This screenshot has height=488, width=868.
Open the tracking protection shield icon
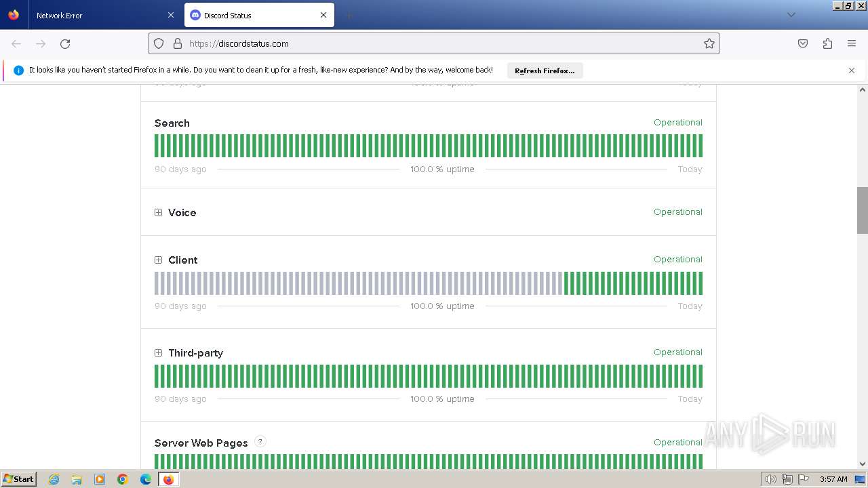[x=159, y=43]
